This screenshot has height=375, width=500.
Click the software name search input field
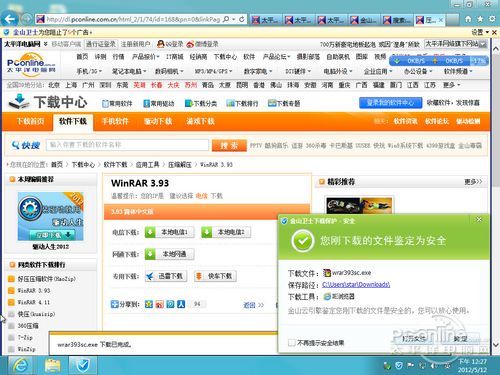(127, 145)
